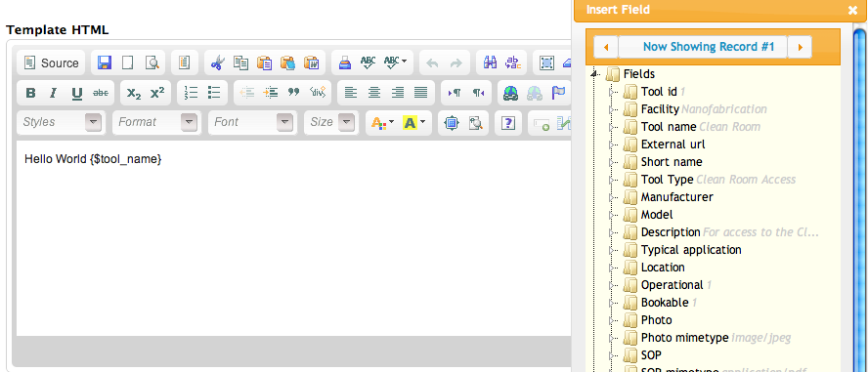The width and height of the screenshot is (868, 372).
Task: Remove link with the Unlink icon
Action: tap(535, 93)
